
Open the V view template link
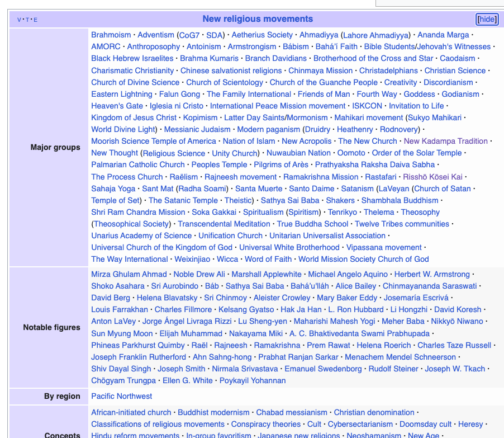pos(19,20)
